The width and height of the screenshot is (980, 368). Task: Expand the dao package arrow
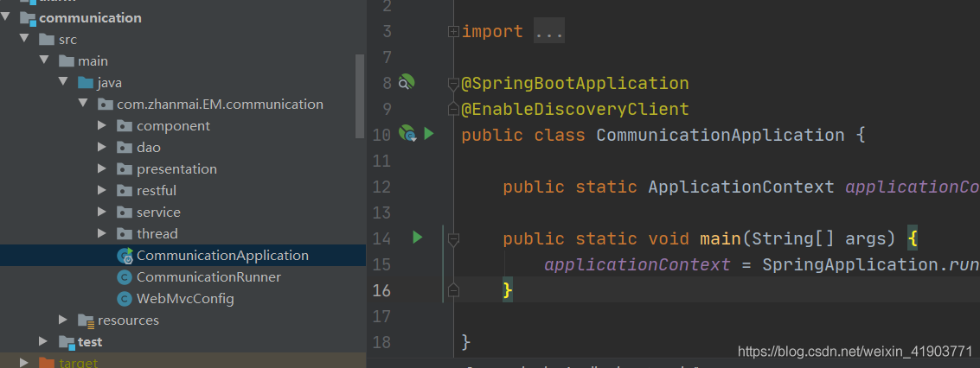pos(102,147)
